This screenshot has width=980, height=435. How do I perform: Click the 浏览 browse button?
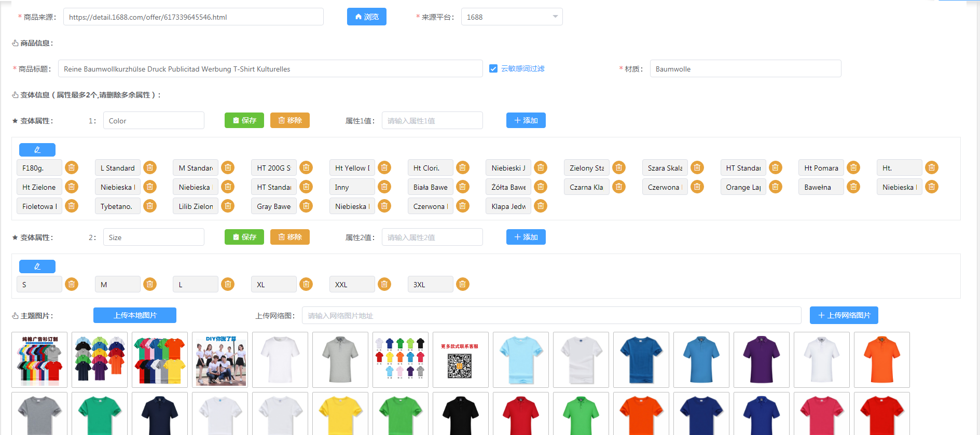(x=366, y=17)
